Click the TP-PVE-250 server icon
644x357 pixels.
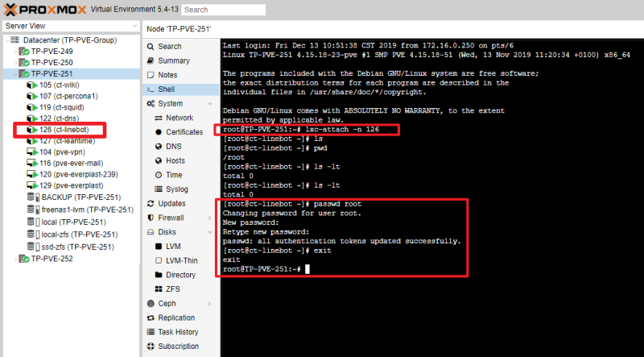[x=25, y=63]
